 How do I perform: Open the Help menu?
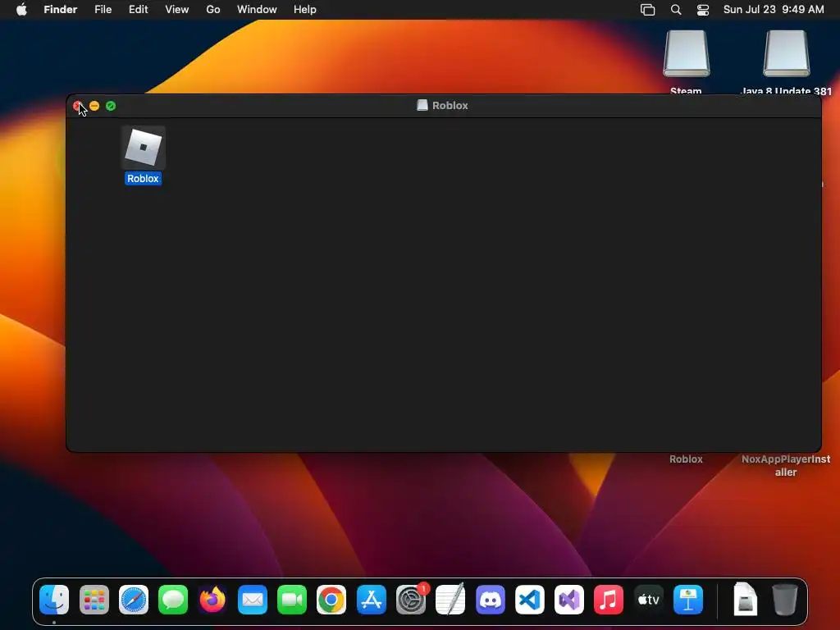[x=305, y=10]
